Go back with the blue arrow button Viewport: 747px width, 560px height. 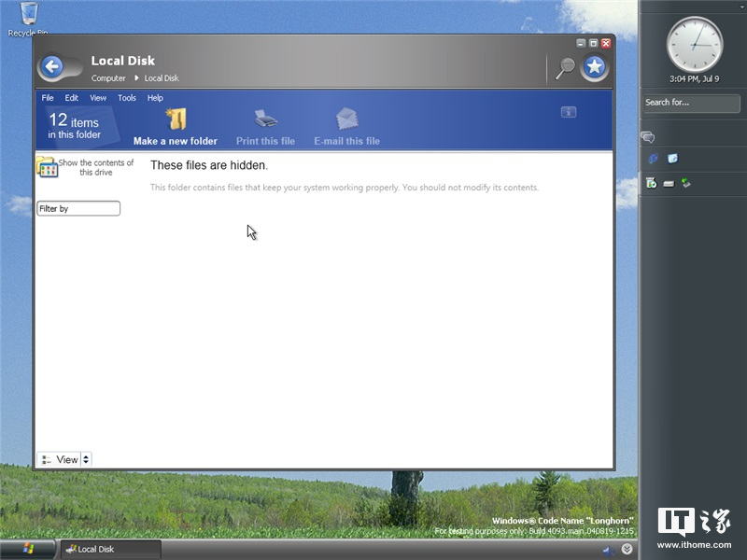(52, 66)
